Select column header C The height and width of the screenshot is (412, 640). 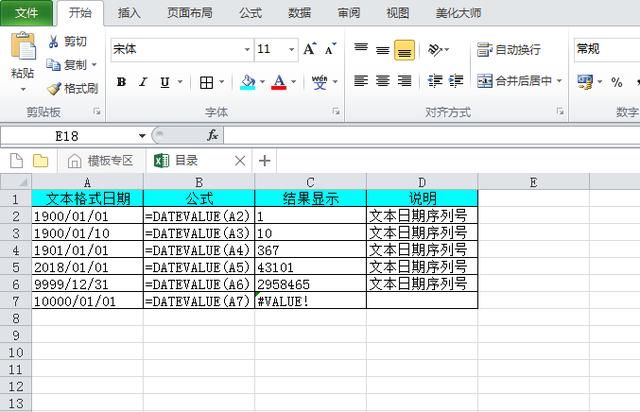click(x=310, y=182)
